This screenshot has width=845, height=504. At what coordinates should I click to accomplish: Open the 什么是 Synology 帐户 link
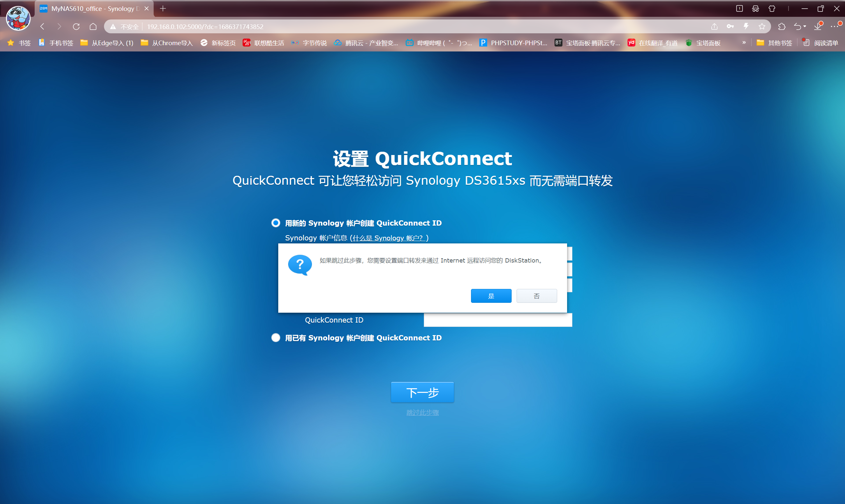click(x=389, y=238)
